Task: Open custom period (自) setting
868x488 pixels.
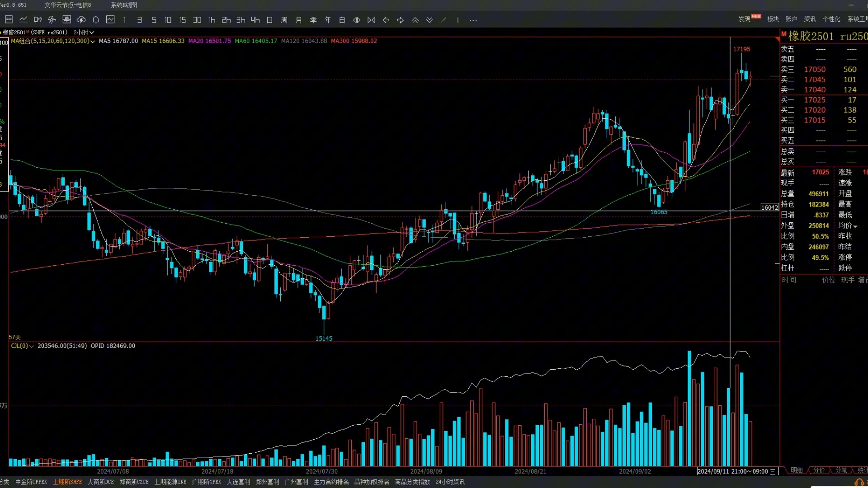Action: point(342,20)
